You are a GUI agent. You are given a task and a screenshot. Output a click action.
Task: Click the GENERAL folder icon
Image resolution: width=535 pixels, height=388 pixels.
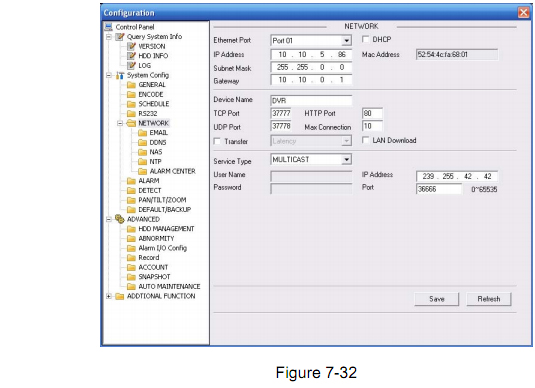[x=131, y=85]
